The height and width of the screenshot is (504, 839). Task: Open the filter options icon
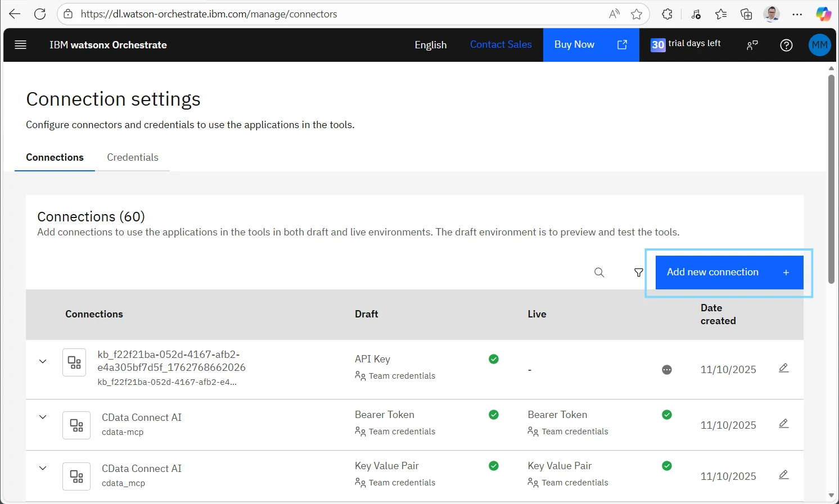coord(638,272)
